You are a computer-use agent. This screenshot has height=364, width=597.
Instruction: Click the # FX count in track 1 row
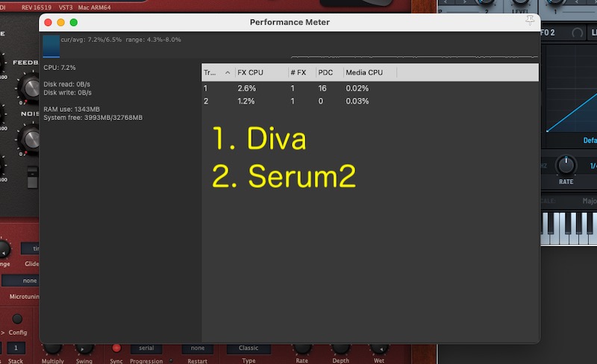point(293,88)
